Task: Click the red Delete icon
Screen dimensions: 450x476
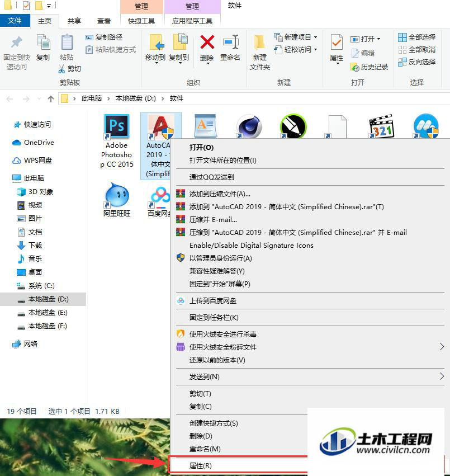Action: point(207,42)
